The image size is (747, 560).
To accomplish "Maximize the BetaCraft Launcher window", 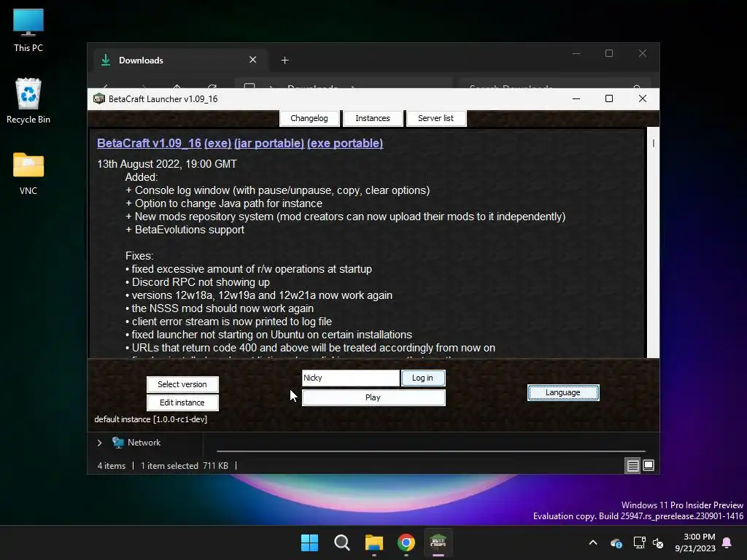I will pyautogui.click(x=609, y=98).
